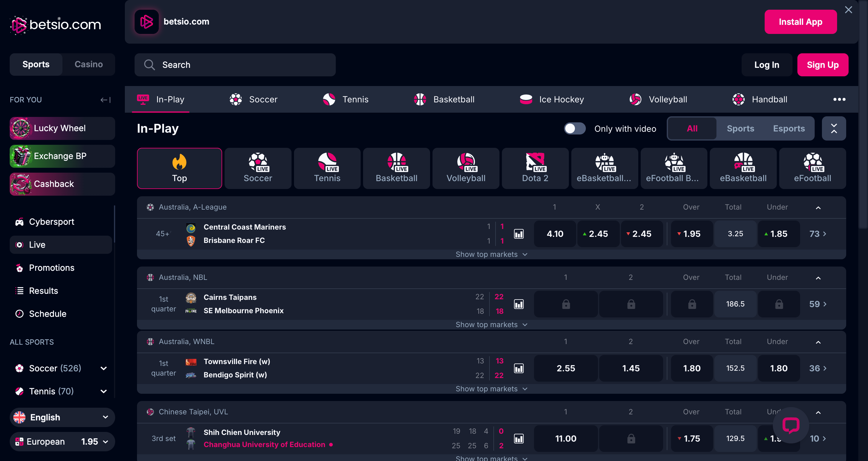Select the live Volleyball category tile
The height and width of the screenshot is (461, 868).
point(466,168)
